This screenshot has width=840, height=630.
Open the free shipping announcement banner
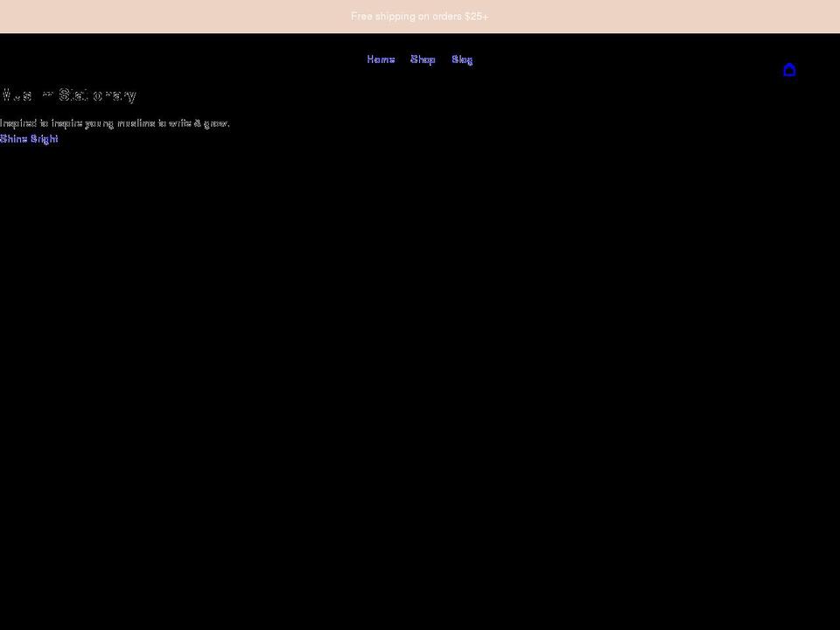coord(419,16)
